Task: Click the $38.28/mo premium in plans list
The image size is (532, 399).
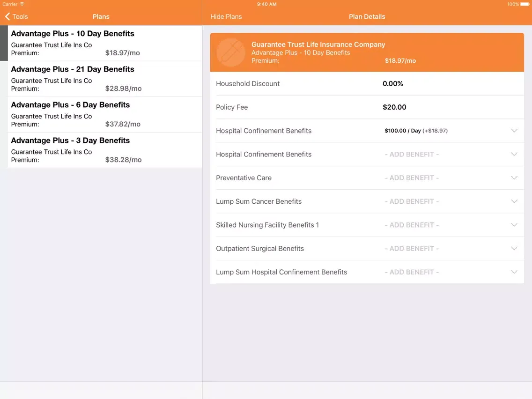Action: [123, 160]
